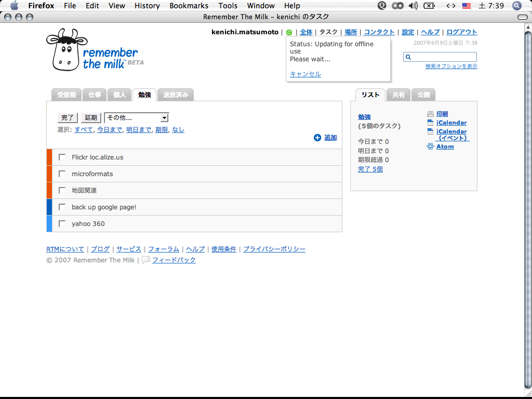Click the 延期 button
The image size is (532, 399).
[91, 118]
